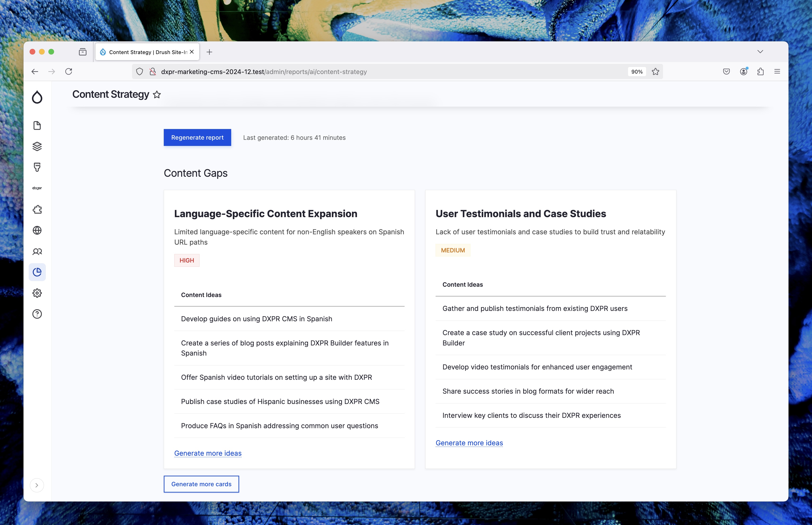Toggle favorite star next to Content Strategy

[x=157, y=94]
